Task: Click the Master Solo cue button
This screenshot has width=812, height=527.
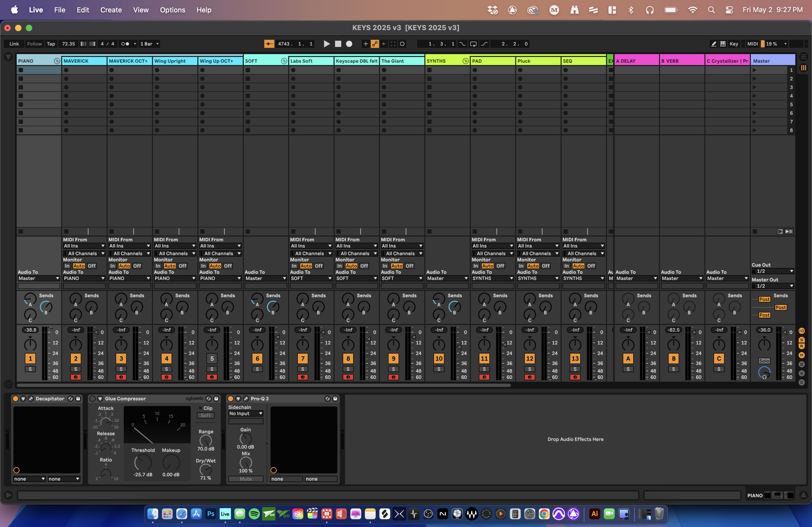Action: 764,361
